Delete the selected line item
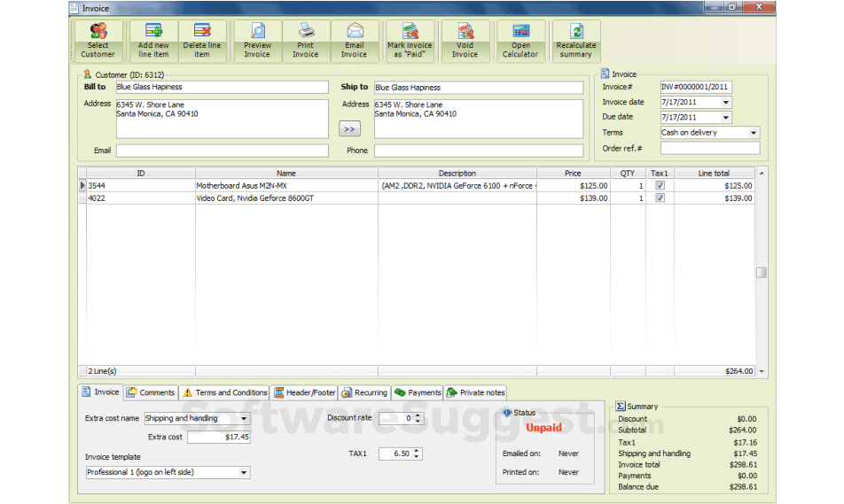 coord(202,42)
